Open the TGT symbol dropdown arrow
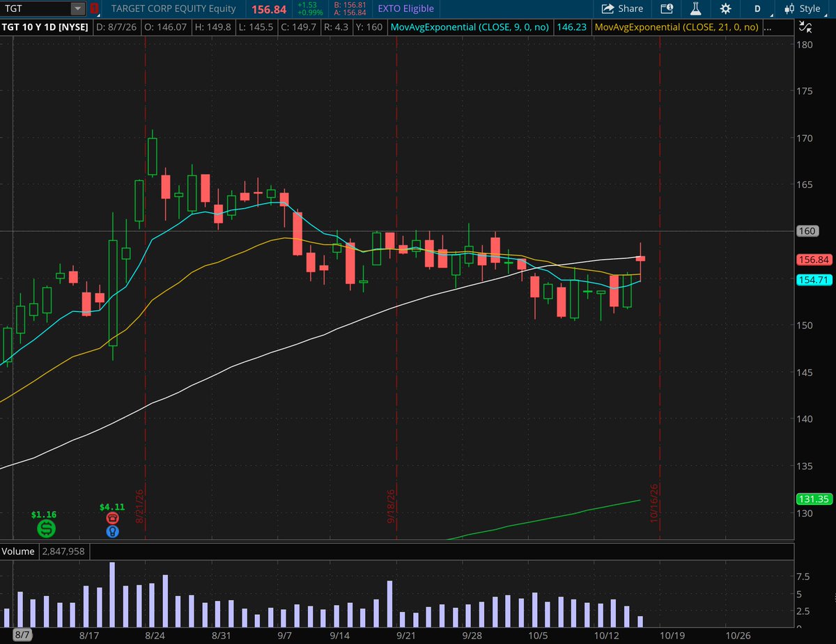 tap(77, 9)
